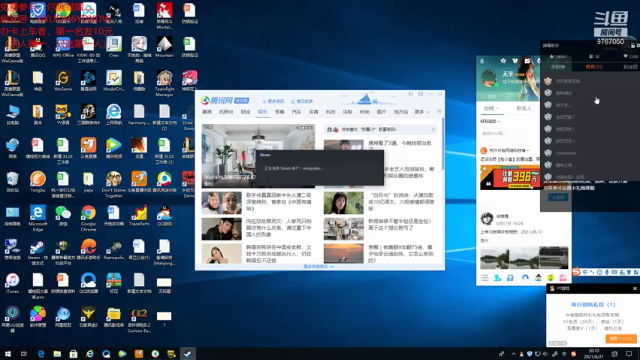
Task: Open the Steam desktop shortcut
Action: click(x=38, y=252)
